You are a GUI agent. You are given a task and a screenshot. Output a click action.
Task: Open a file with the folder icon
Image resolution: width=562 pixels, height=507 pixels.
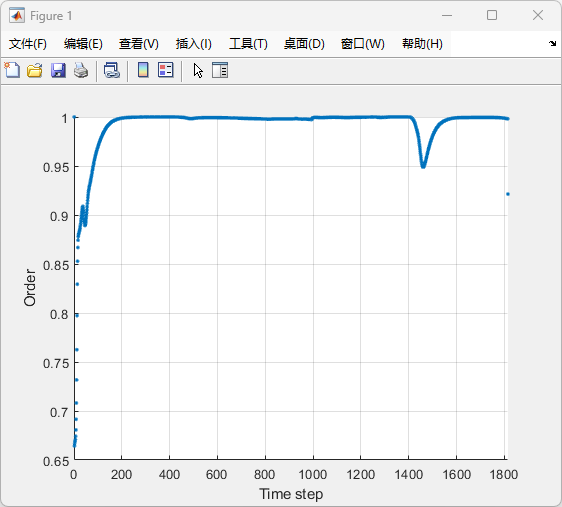tap(35, 70)
